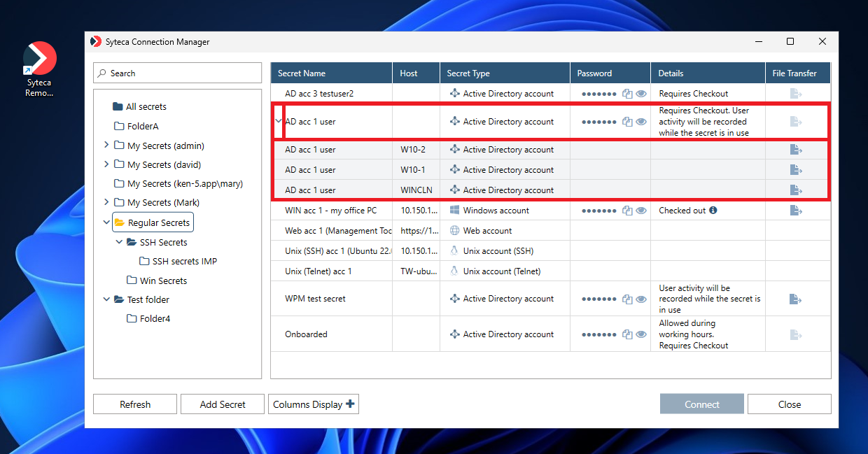Screen dimensions: 868x454
Task: Click the Search input field
Action: coord(178,73)
